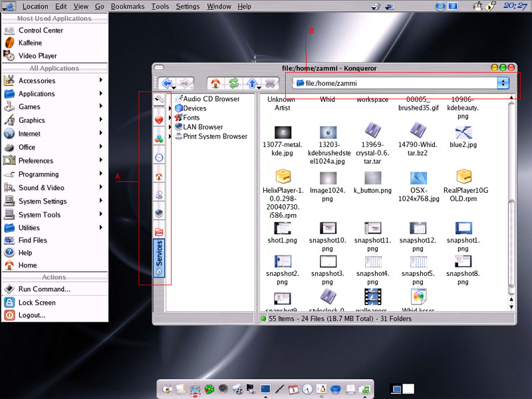Expand the Accessories submenu

click(x=55, y=80)
